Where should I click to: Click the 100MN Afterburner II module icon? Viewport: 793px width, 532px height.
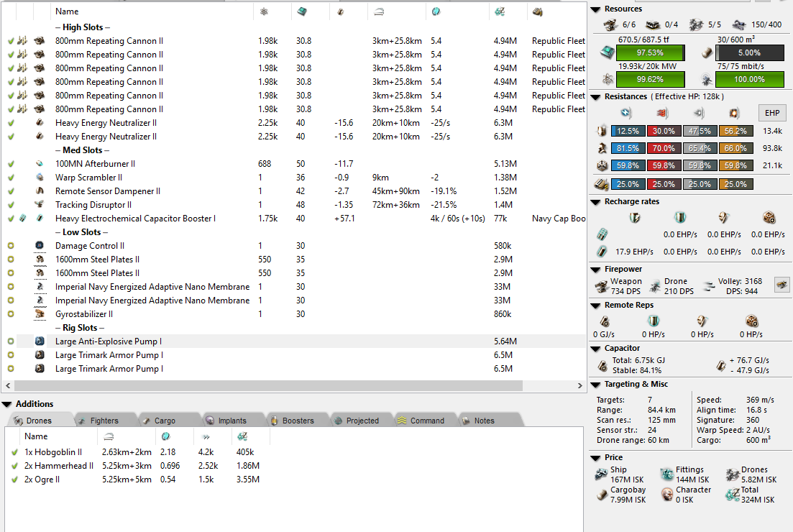point(39,164)
